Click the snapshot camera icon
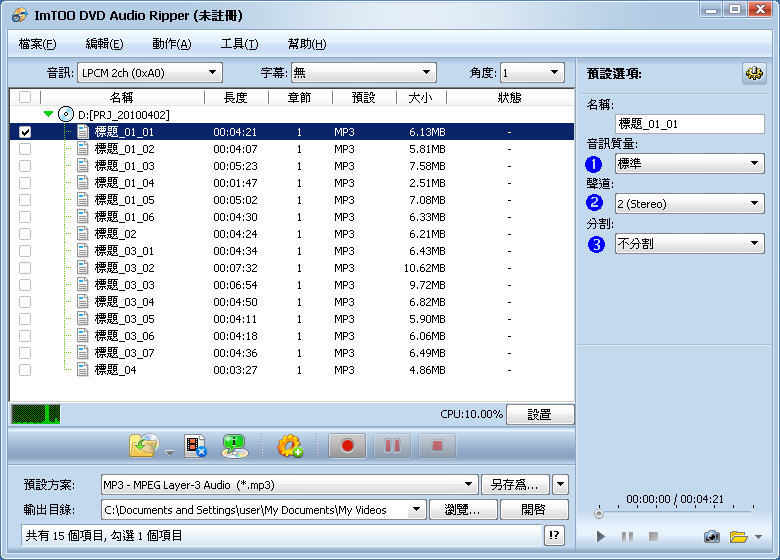Screen dimensions: 780x560 (712, 537)
